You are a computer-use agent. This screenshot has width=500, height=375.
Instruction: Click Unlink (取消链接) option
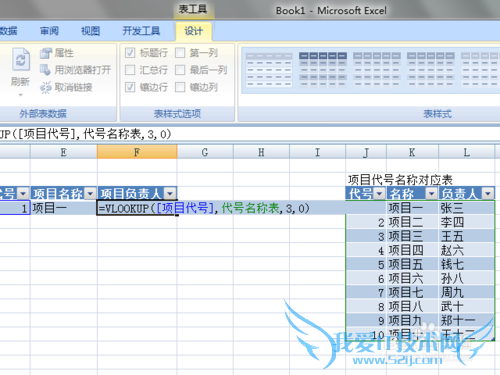(66, 87)
